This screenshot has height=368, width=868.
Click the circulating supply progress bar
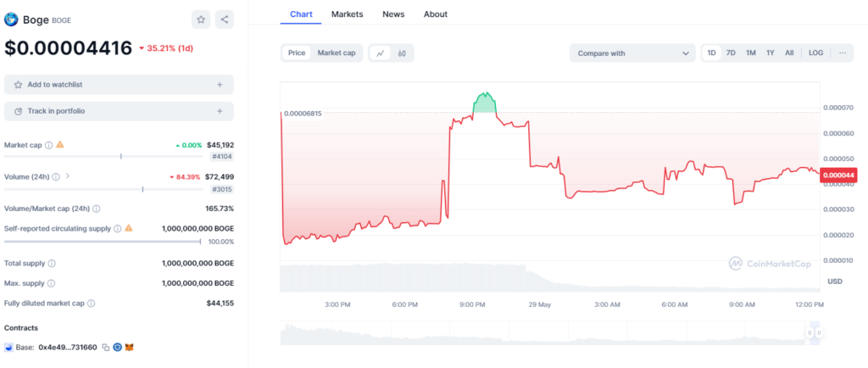(x=103, y=242)
